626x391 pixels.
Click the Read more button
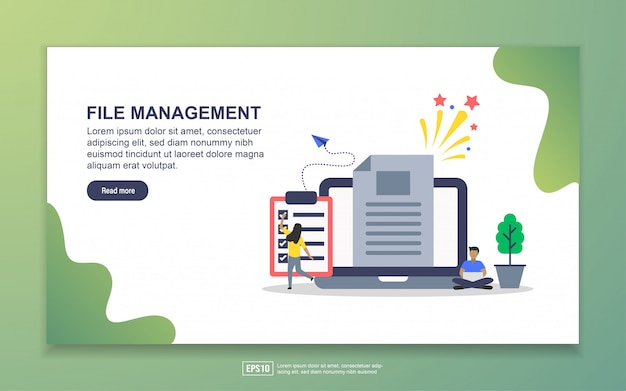[117, 191]
